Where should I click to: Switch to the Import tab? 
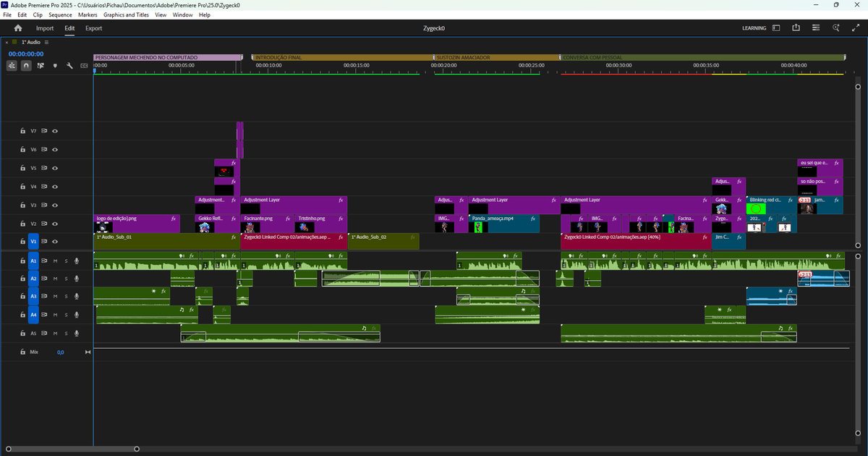45,28
